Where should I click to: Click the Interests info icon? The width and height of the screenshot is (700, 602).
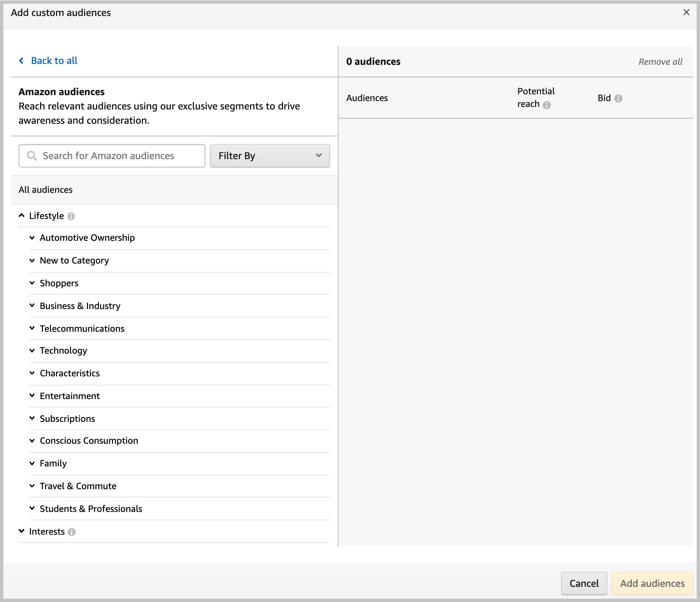click(x=72, y=532)
